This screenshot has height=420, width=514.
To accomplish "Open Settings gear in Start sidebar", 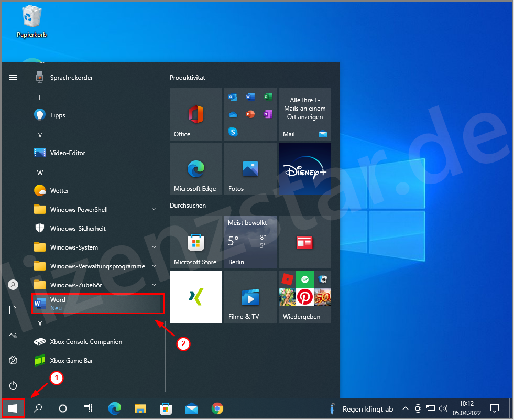I will (x=13, y=360).
